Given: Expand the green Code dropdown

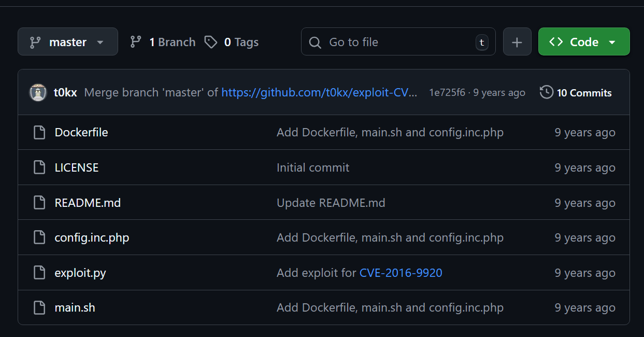Looking at the screenshot, I should [584, 42].
